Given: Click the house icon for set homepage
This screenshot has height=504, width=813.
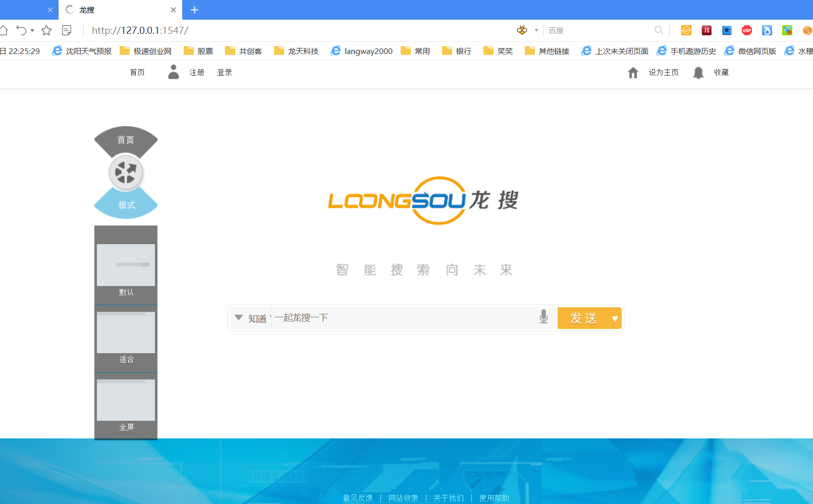Looking at the screenshot, I should 633,73.
